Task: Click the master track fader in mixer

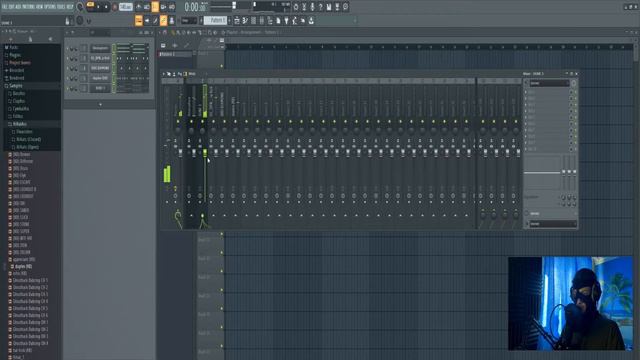Action: (x=180, y=153)
